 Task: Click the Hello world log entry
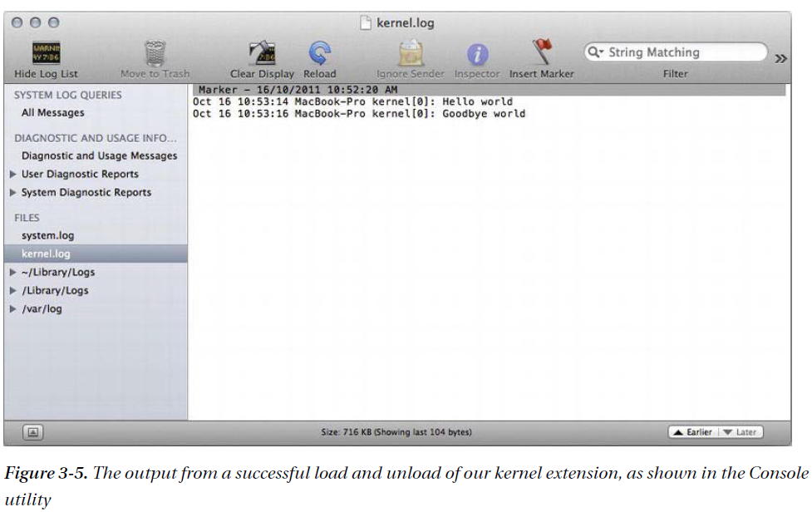pyautogui.click(x=352, y=101)
